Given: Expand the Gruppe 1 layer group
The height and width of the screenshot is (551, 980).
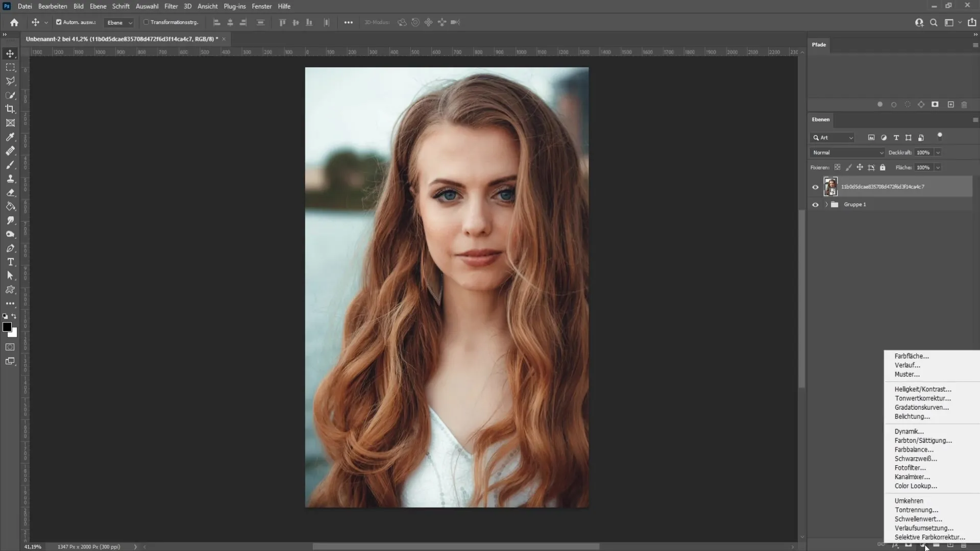Looking at the screenshot, I should [826, 205].
